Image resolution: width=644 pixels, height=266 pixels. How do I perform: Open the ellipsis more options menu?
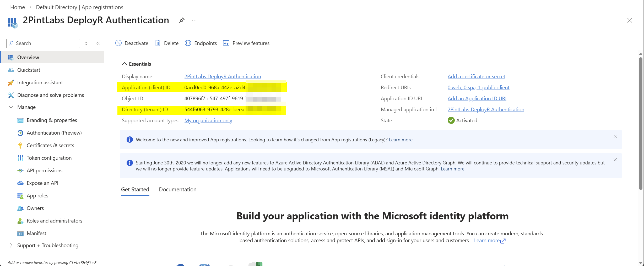click(194, 20)
